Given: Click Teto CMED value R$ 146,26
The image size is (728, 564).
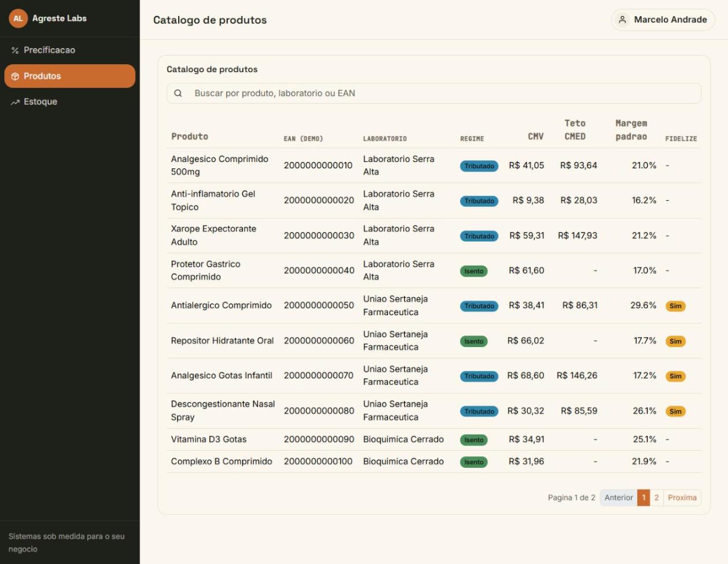Looking at the screenshot, I should coord(577,375).
